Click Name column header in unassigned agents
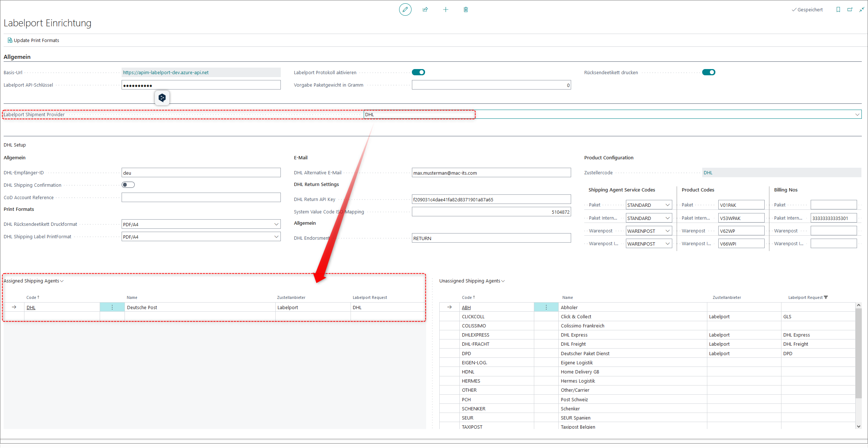This screenshot has height=448, width=868. [x=567, y=297]
